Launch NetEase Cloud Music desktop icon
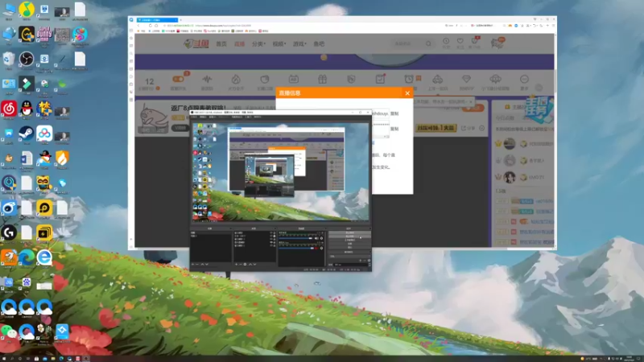Viewport: 644px width, 362px height. tap(9, 109)
